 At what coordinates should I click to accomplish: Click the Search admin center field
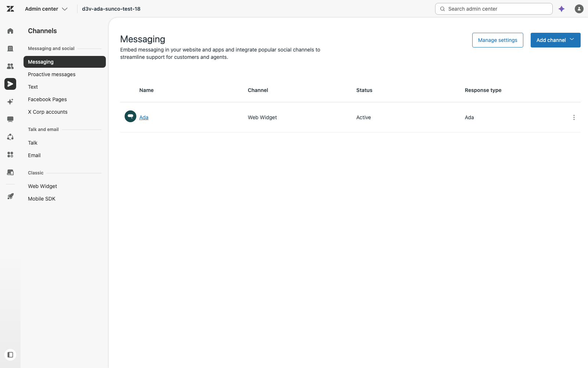click(x=494, y=9)
